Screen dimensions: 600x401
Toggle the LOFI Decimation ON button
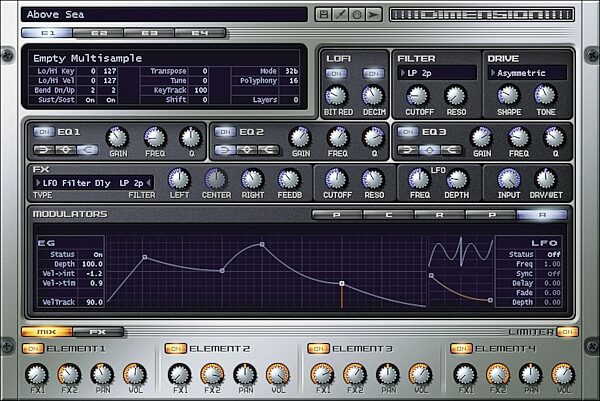click(373, 73)
